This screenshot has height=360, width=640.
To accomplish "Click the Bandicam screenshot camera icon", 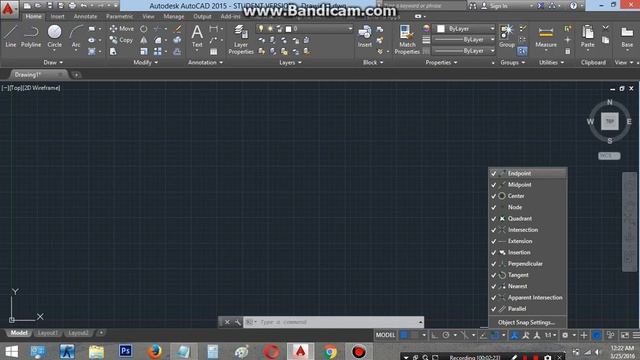I will pos(547,358).
